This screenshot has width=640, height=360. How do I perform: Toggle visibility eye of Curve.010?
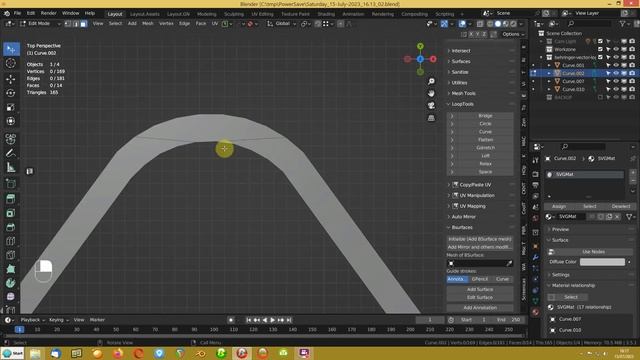click(616, 89)
